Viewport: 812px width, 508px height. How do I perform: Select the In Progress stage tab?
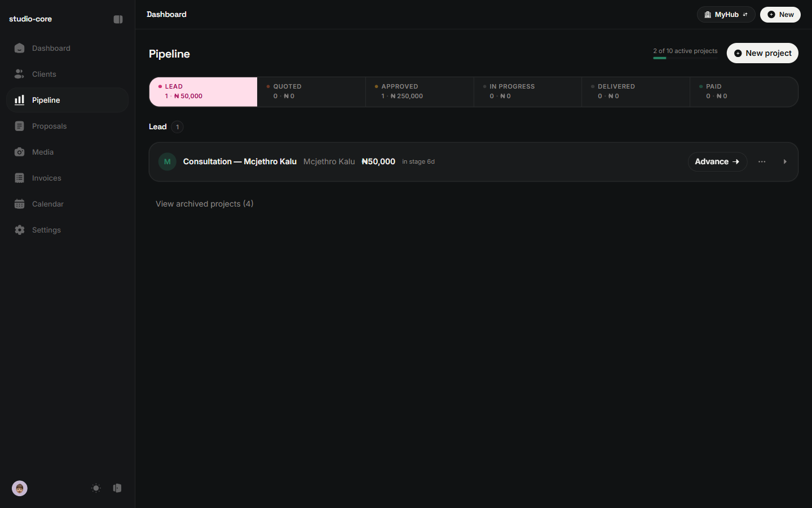pos(528,91)
